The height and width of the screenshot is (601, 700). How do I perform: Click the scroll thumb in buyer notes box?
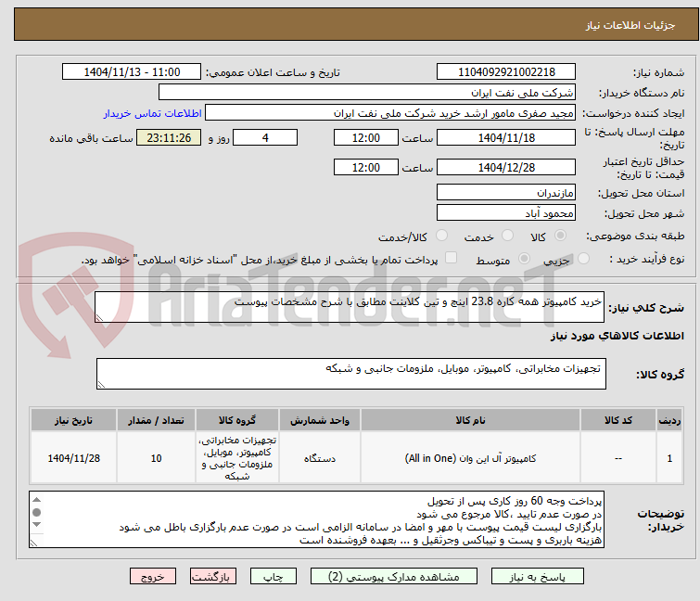[x=36, y=512]
